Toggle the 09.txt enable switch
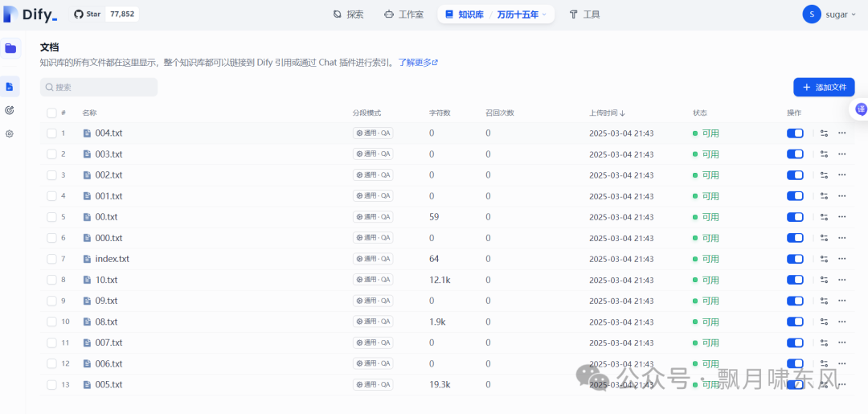Viewport: 868px width, 414px height. 795,301
